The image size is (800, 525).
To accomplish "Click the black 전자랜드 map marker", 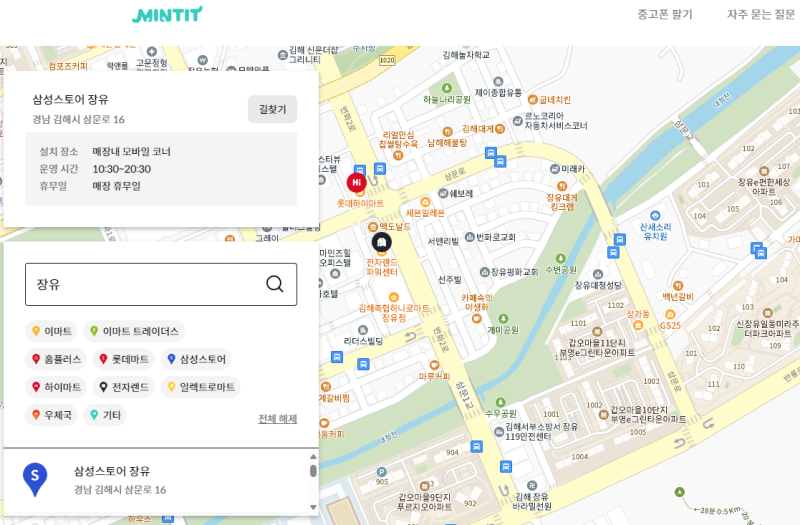I will coord(382,242).
